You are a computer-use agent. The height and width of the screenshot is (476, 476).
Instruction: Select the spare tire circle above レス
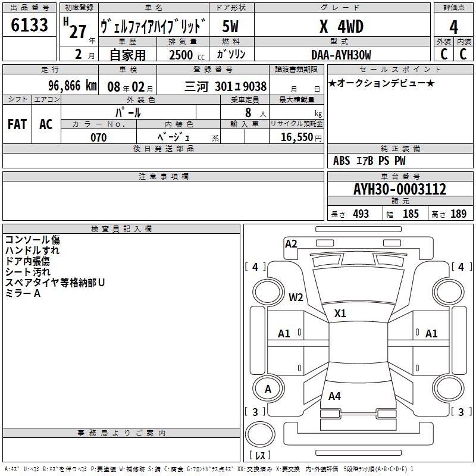coord(260,434)
